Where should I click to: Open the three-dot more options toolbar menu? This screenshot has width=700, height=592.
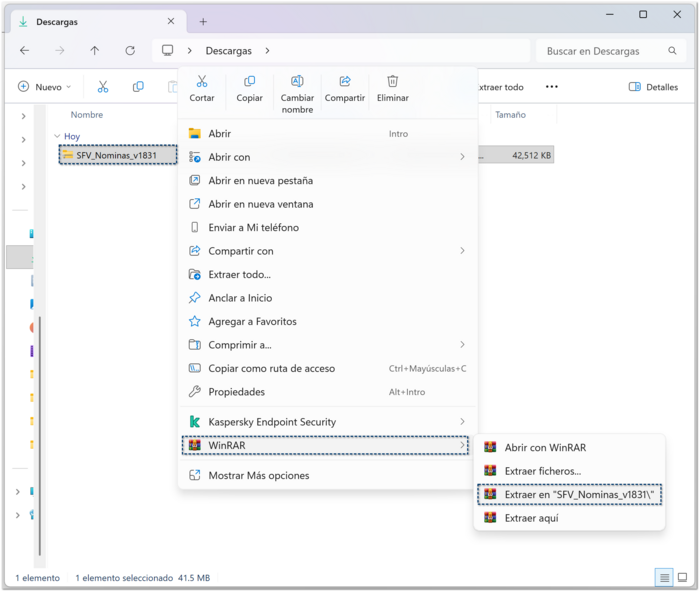(551, 87)
